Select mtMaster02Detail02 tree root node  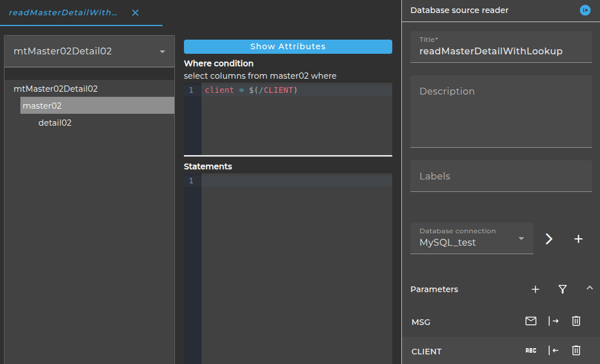pos(55,89)
